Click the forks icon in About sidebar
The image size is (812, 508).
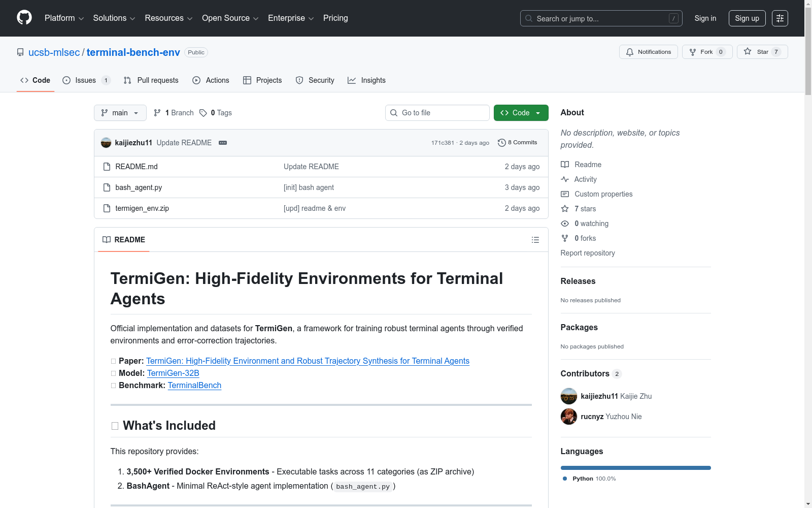point(565,238)
